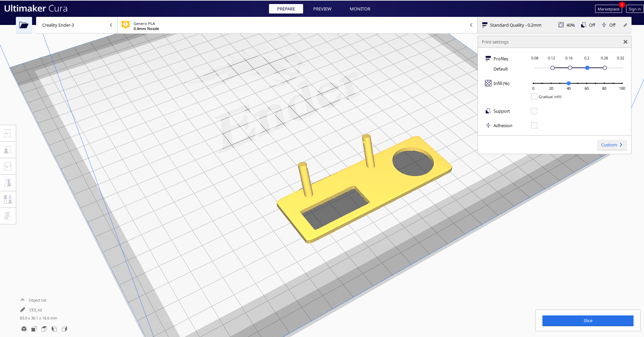Select the Scale tool in left toolbar
644x337 pixels.
[8, 150]
